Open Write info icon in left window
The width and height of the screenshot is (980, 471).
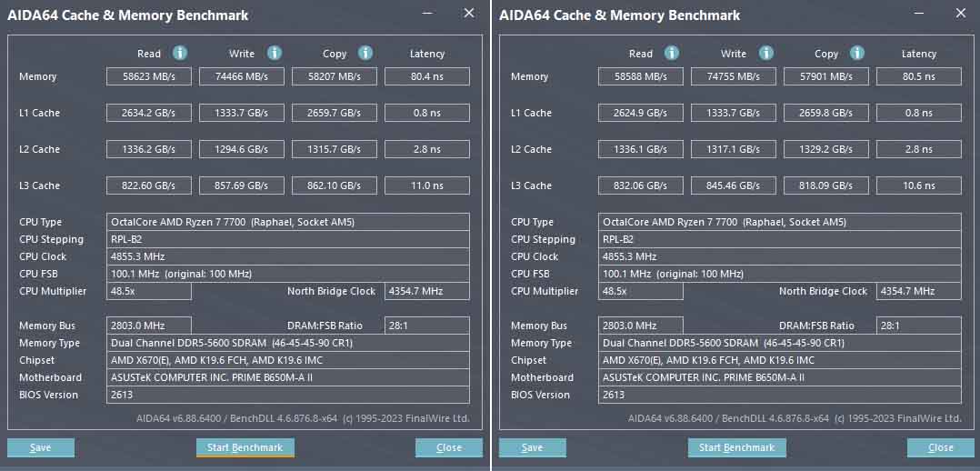(x=275, y=53)
